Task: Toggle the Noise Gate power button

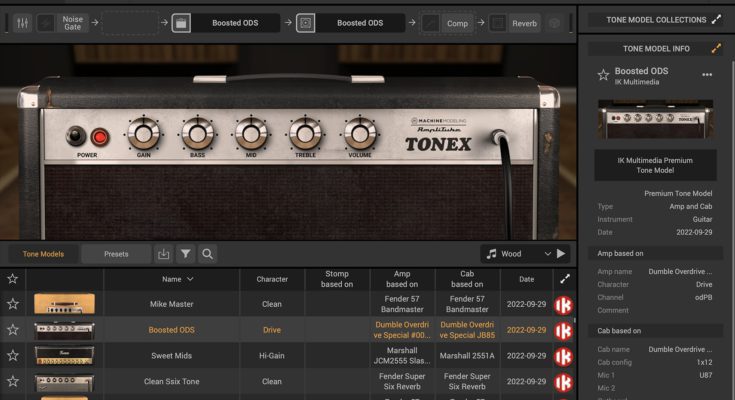Action: (x=45, y=22)
